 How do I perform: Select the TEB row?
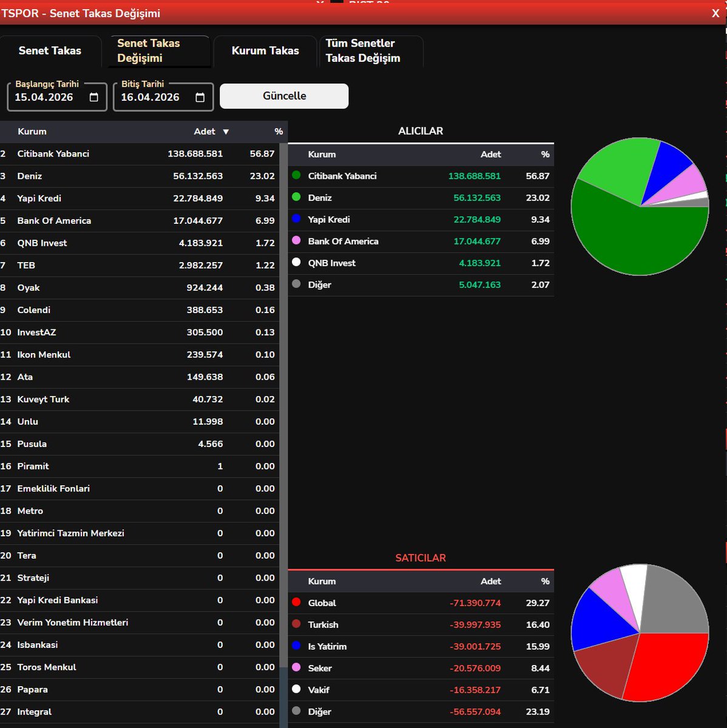pos(140,266)
